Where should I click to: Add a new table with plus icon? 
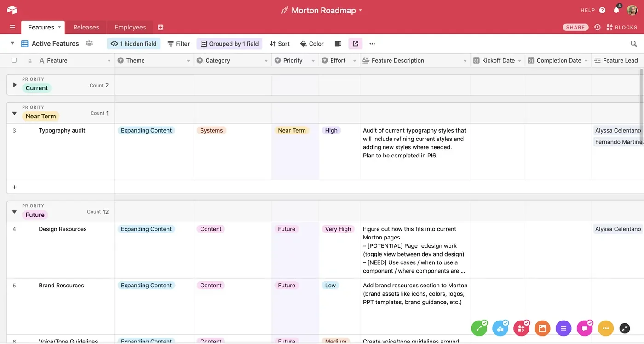coord(161,27)
